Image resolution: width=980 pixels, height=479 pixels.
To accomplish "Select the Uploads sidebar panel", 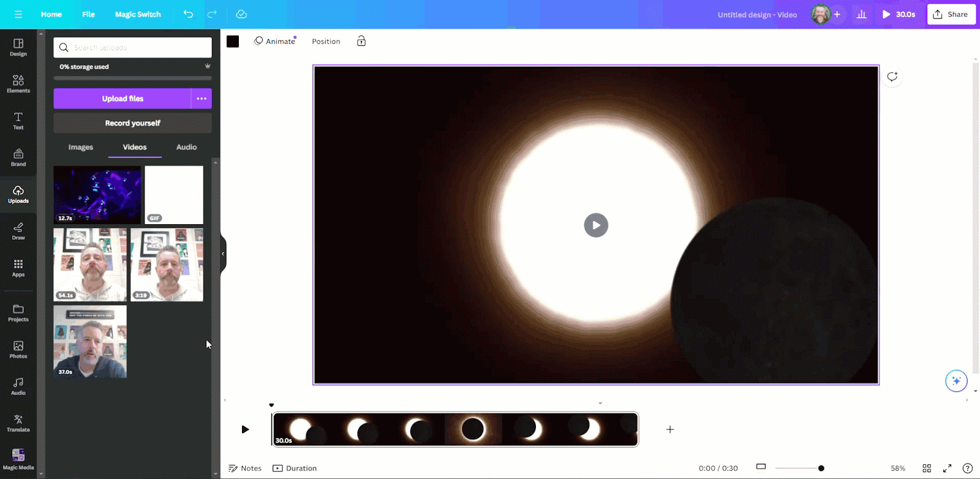I will coord(18,194).
